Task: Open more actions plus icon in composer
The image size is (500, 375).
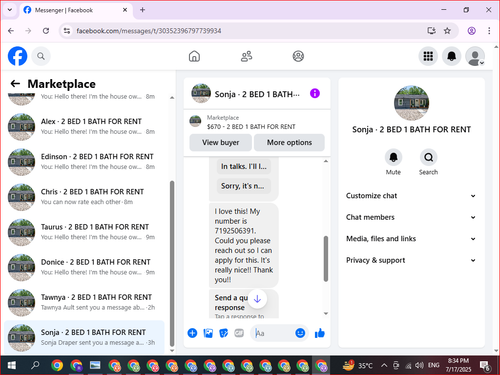Action: [192, 333]
